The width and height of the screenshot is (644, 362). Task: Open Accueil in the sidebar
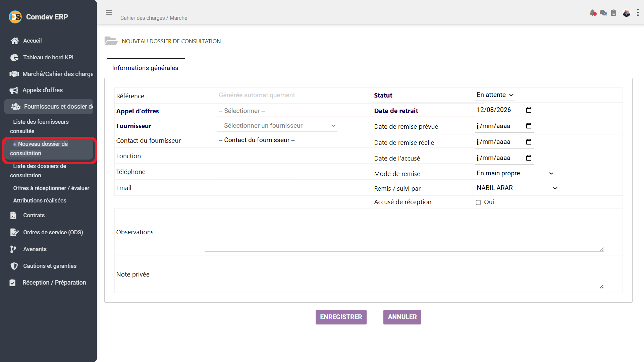click(x=32, y=41)
